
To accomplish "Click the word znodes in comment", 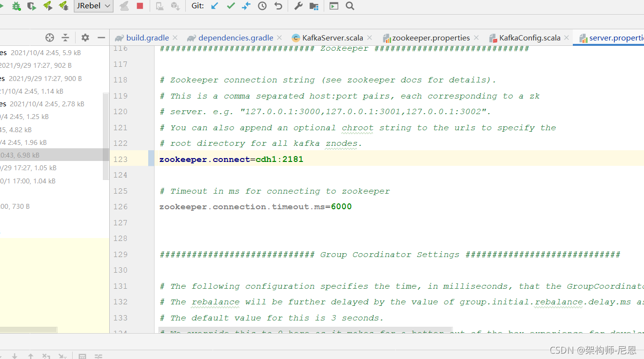I will tap(341, 143).
